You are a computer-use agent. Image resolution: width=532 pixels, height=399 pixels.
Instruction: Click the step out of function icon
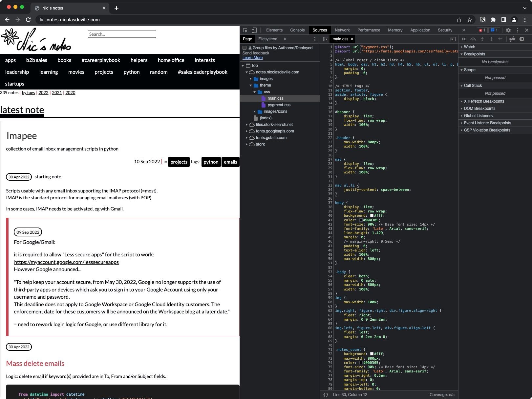click(x=491, y=39)
